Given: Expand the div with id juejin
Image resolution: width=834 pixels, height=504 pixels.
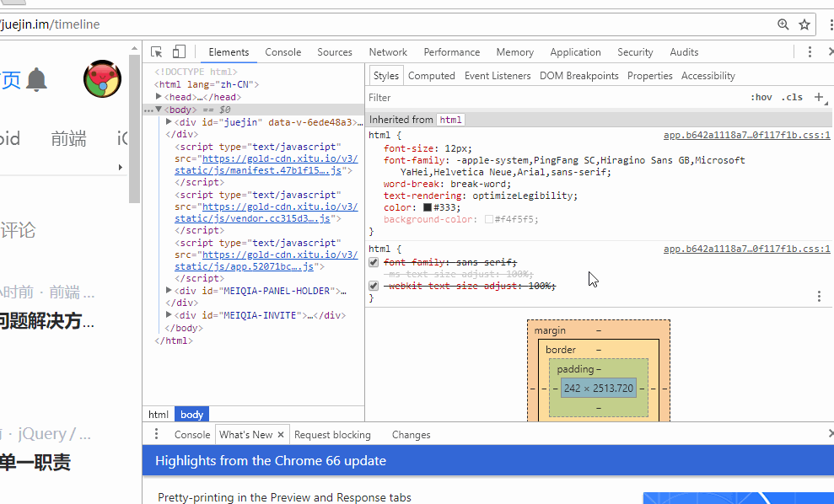Looking at the screenshot, I should [x=169, y=122].
